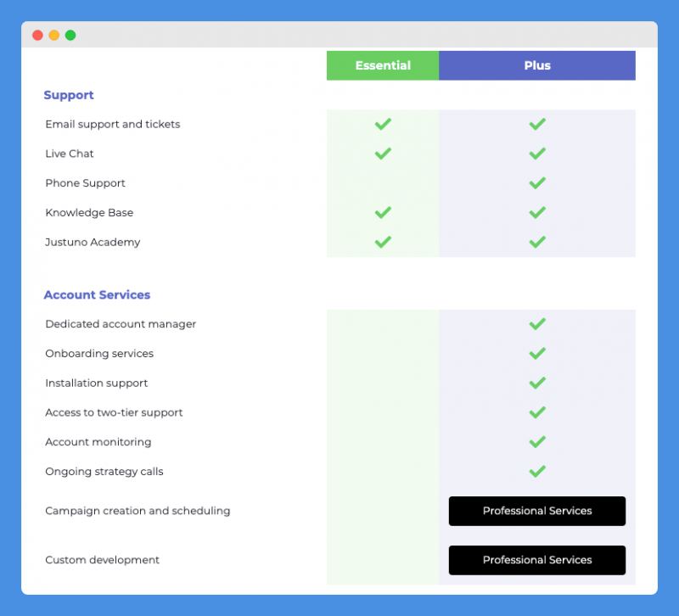This screenshot has width=679, height=616.
Task: Open Professional Services for Campaign creation
Action: click(x=537, y=511)
